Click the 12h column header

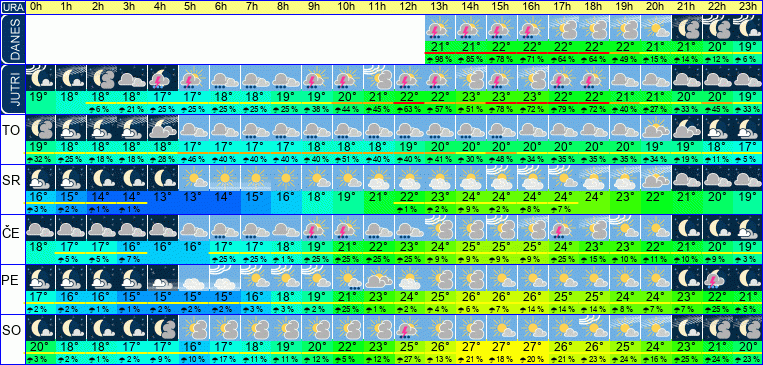pyautogui.click(x=409, y=7)
